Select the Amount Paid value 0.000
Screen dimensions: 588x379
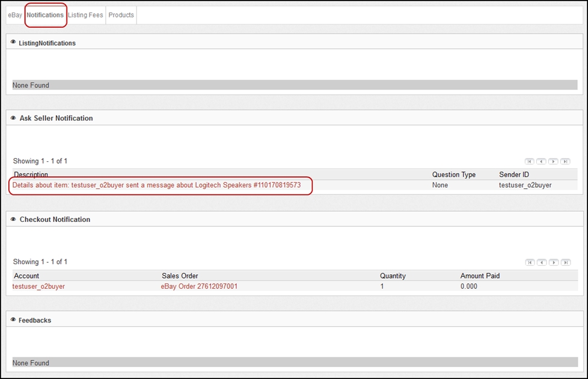469,286
